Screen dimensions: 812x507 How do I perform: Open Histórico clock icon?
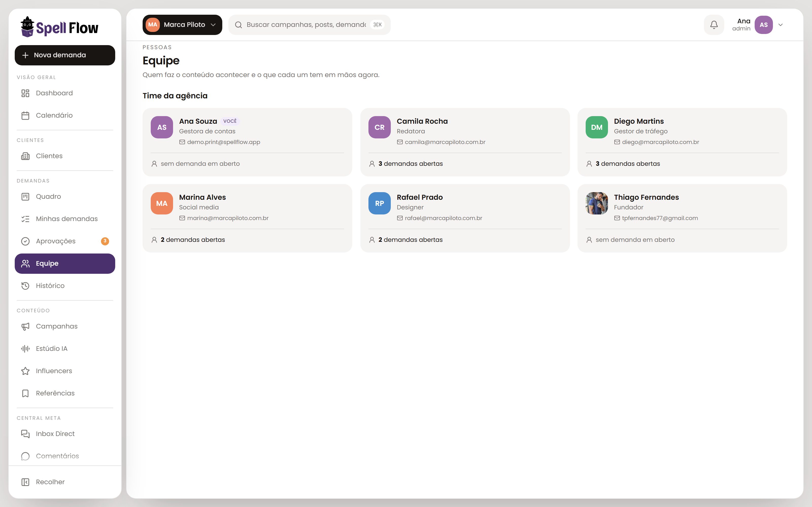[x=25, y=286]
